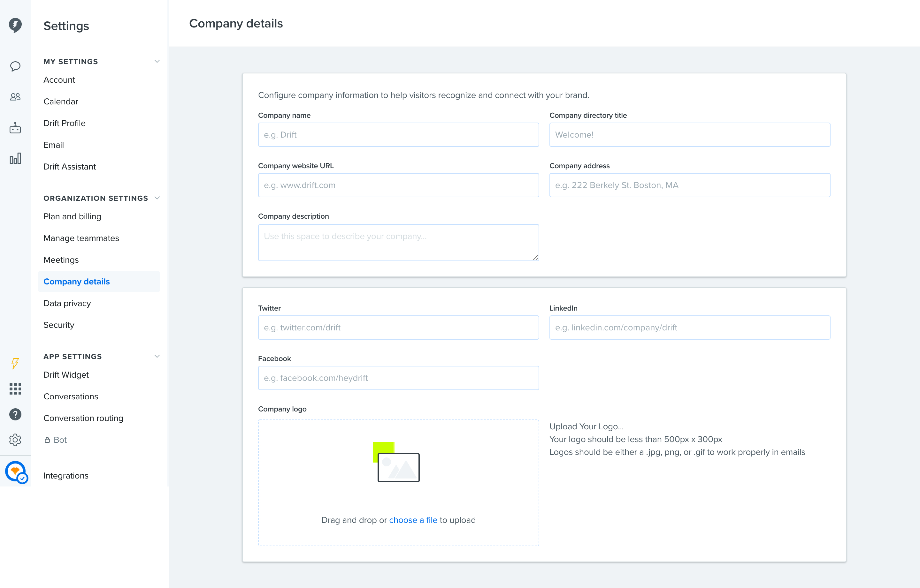Focus the LinkedIn URL field
The height and width of the screenshot is (588, 920).
pyautogui.click(x=690, y=328)
